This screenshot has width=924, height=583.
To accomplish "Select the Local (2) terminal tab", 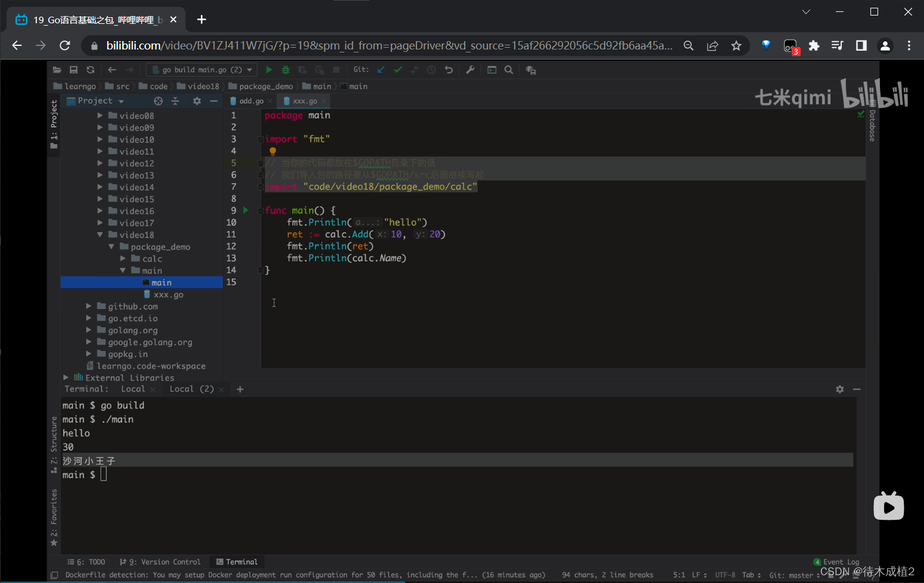I will [191, 389].
